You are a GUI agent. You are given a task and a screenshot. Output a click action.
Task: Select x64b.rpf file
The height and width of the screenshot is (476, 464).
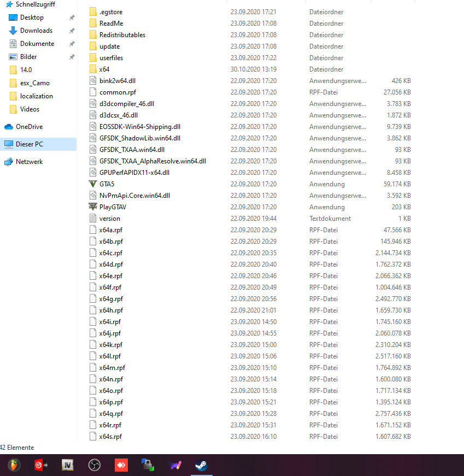pos(111,242)
